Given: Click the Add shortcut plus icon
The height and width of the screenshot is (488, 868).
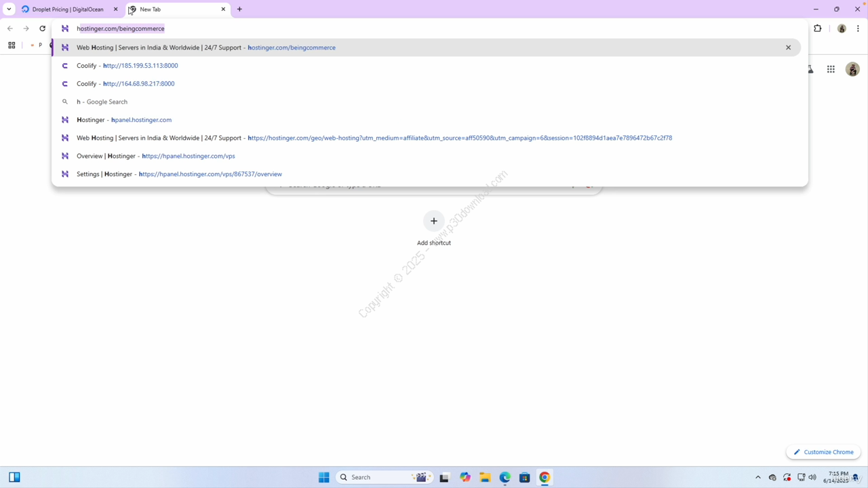Looking at the screenshot, I should point(434,221).
